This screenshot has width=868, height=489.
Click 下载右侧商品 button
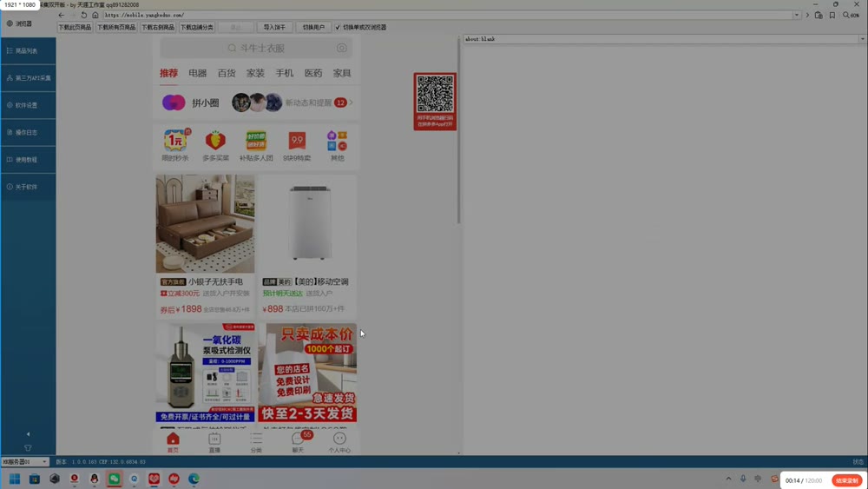(x=158, y=27)
